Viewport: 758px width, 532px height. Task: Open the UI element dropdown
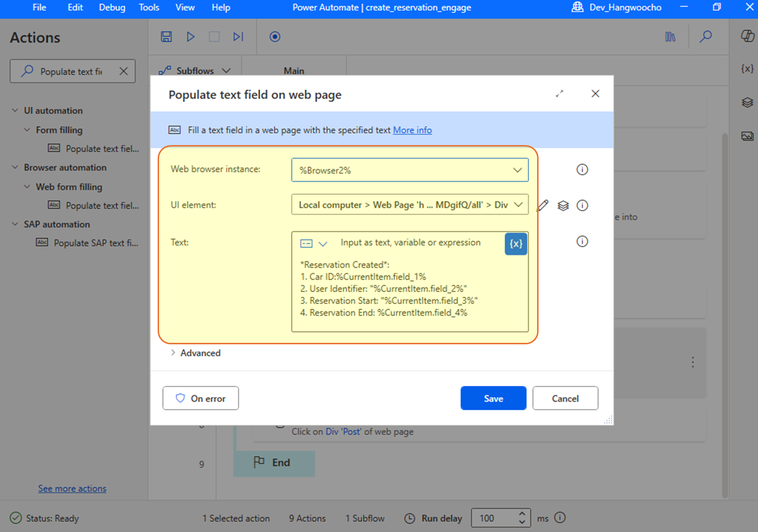410,205
